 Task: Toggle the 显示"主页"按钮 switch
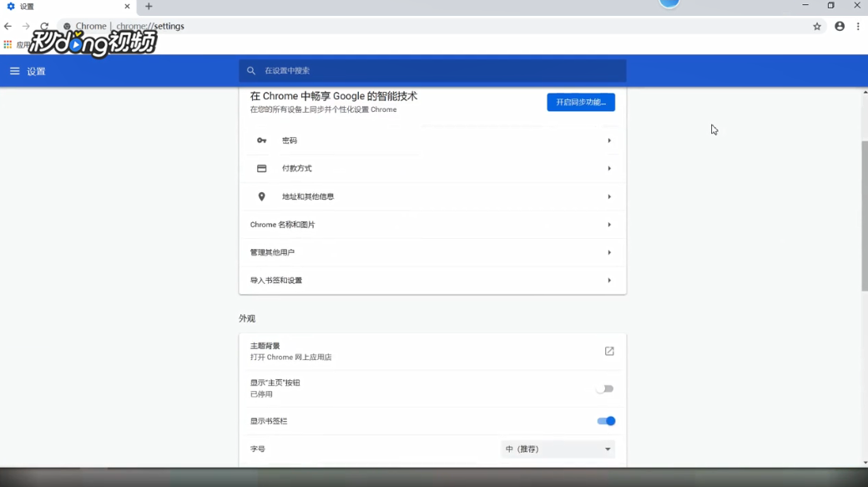pos(605,389)
